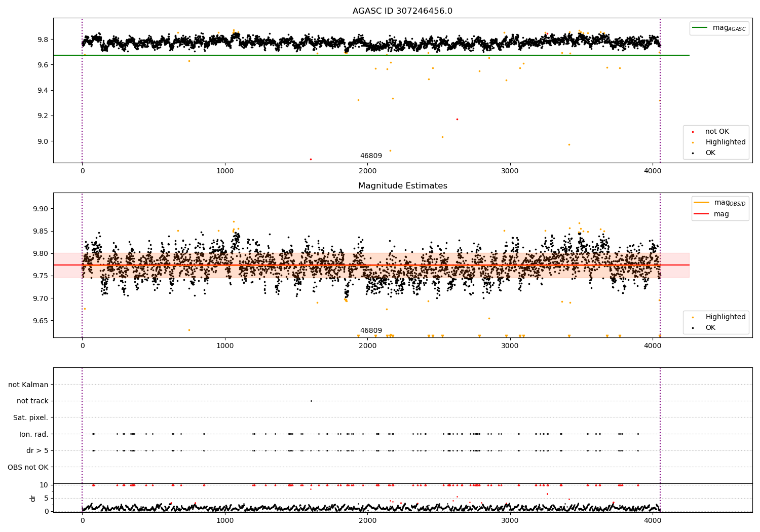Click the 1000 x-tick under top plot
Viewport: 760px width, 532px height.
[x=225, y=171]
